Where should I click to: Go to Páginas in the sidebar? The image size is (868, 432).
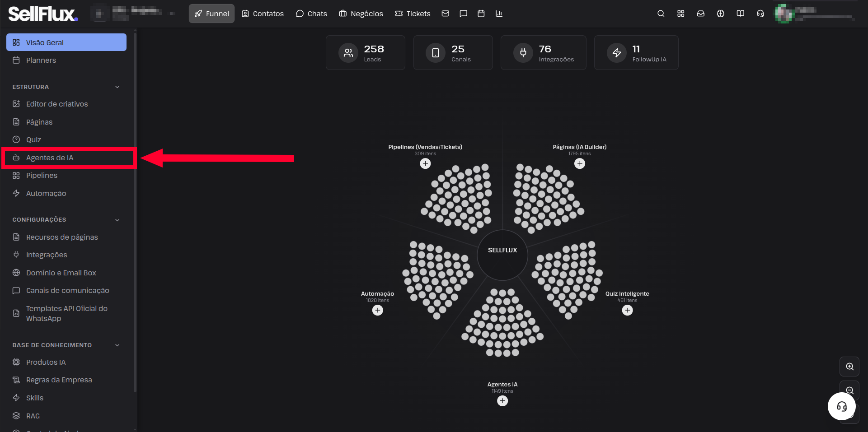click(x=66, y=122)
